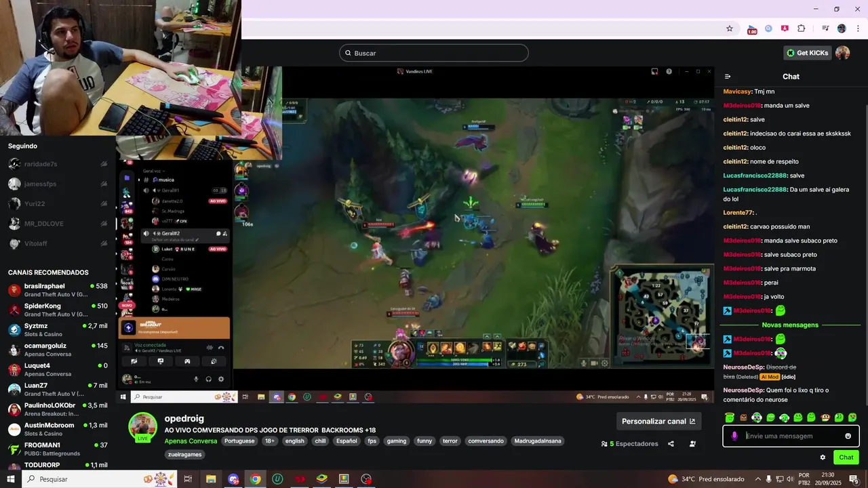Click the 5 Espectadores viewer count
Image resolution: width=868 pixels, height=488 pixels.
coord(629,444)
